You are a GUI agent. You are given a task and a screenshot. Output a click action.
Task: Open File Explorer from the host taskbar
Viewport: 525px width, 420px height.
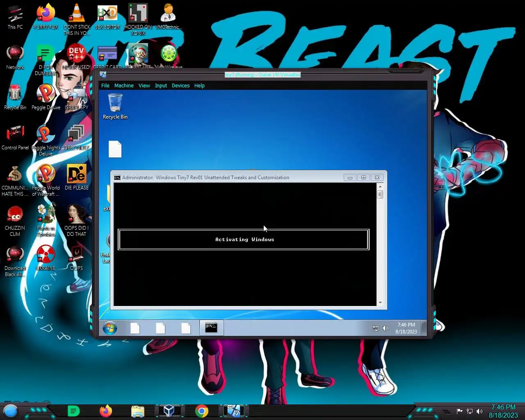click(x=138, y=411)
